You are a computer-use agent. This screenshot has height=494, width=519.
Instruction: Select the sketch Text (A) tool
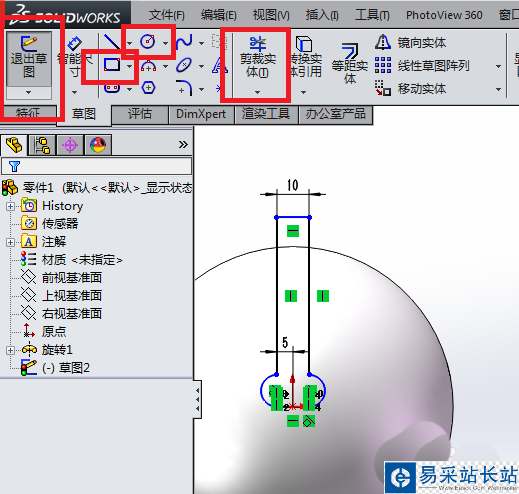(x=220, y=65)
